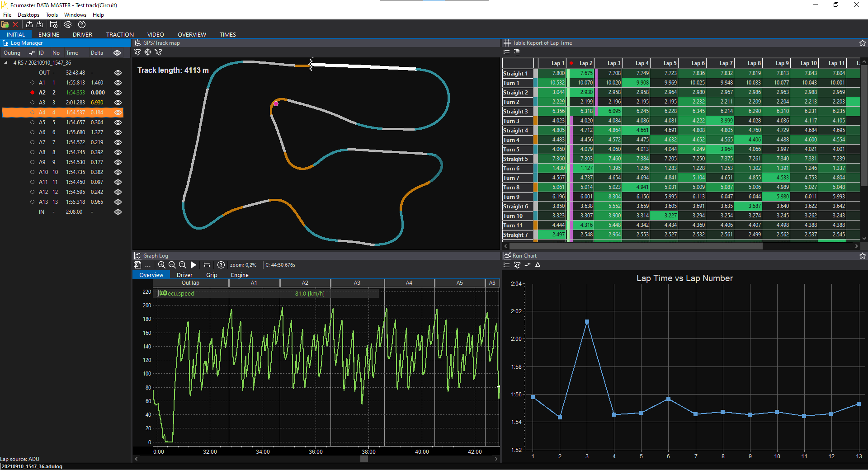The image size is (868, 470).
Task: Click the star icon in Table Report header
Action: (x=862, y=43)
